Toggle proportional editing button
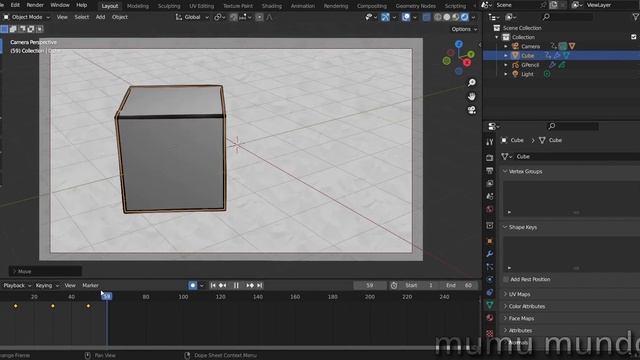The width and height of the screenshot is (640, 360). click(x=259, y=17)
